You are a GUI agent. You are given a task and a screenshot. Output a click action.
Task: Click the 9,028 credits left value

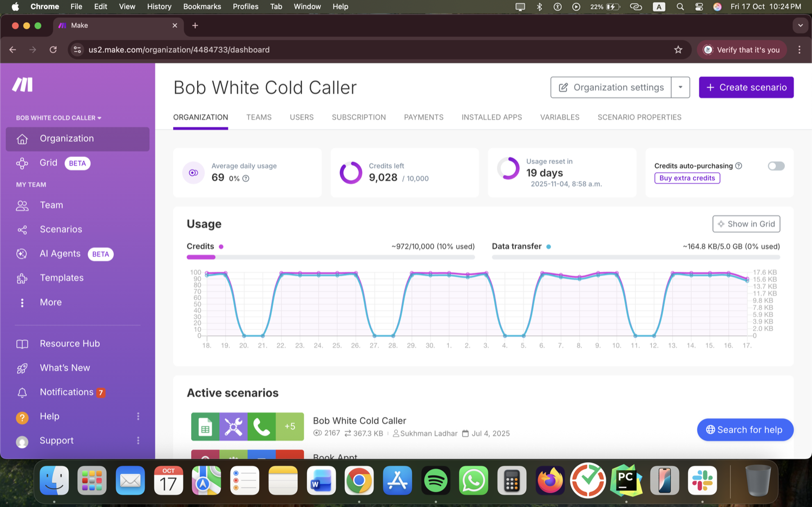tap(383, 177)
